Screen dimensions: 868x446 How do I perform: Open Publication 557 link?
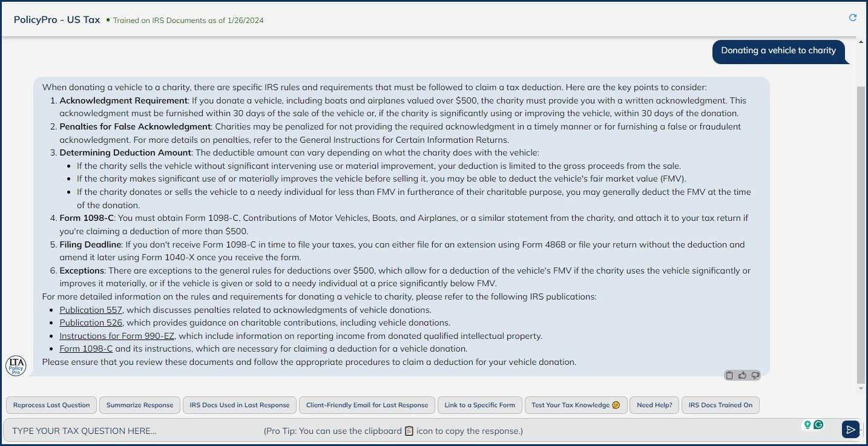coord(90,309)
